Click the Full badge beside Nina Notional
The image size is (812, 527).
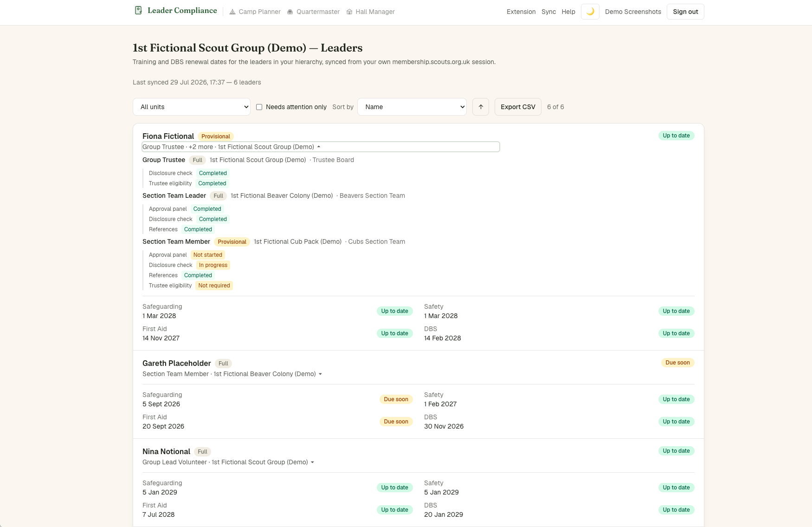click(202, 452)
